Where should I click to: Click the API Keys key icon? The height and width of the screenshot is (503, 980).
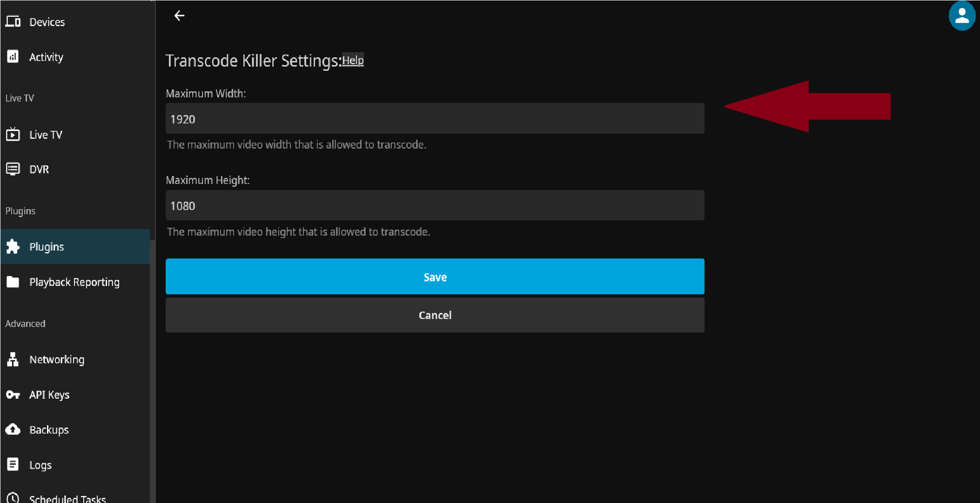click(x=13, y=394)
